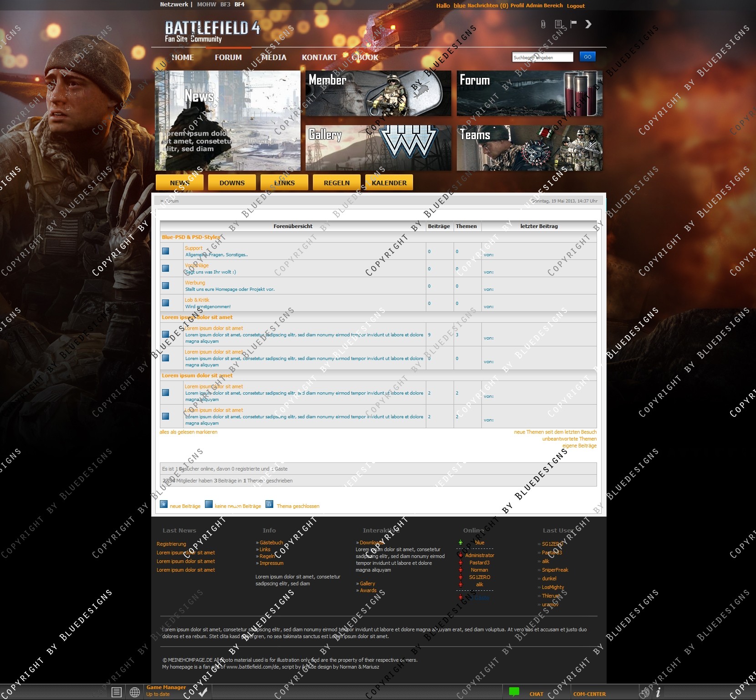Click the green online user icon beside blue
Viewport: 756px width, 700px height.
[460, 543]
